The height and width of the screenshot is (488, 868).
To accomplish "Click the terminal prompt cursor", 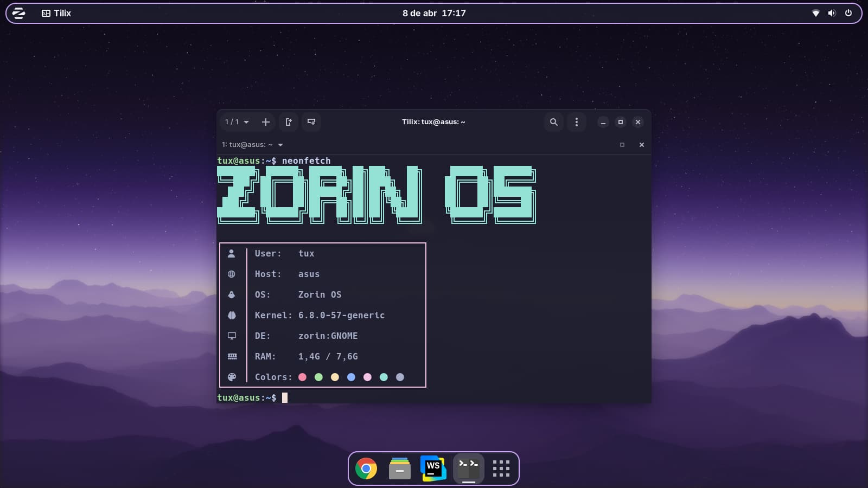I will point(285,397).
